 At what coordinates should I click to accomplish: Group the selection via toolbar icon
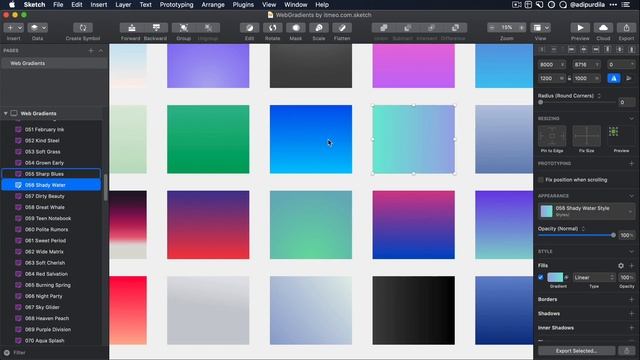click(x=184, y=28)
